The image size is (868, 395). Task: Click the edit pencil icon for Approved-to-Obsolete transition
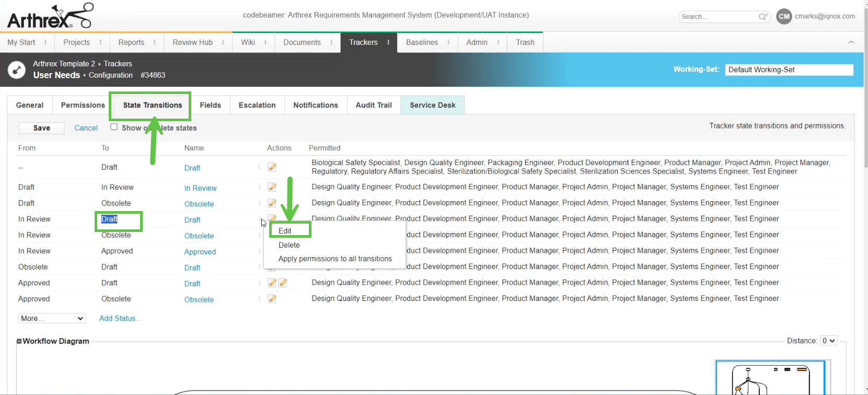pyautogui.click(x=272, y=299)
